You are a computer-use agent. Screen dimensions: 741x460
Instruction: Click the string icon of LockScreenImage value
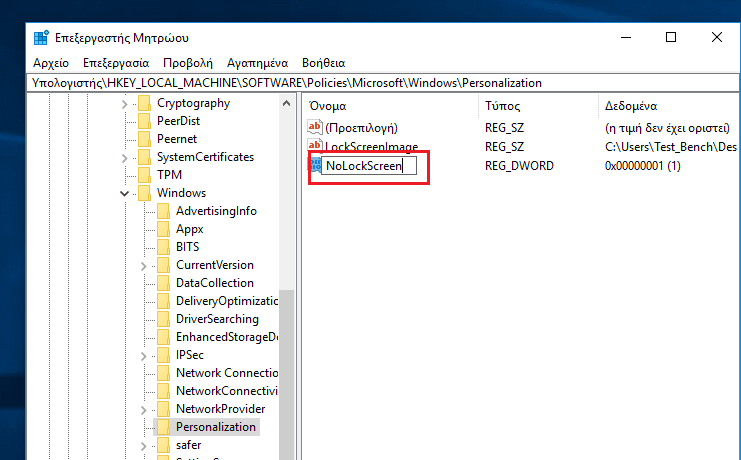(x=315, y=145)
